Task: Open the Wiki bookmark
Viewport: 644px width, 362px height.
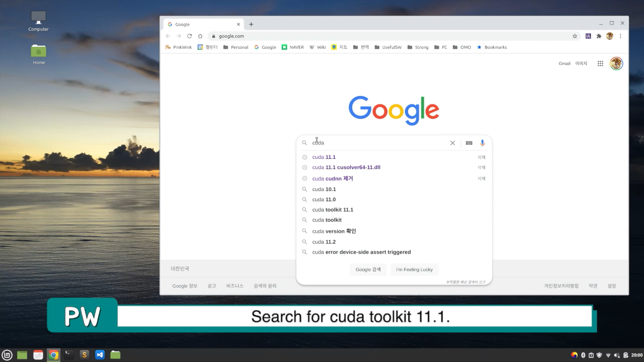Action: click(317, 47)
